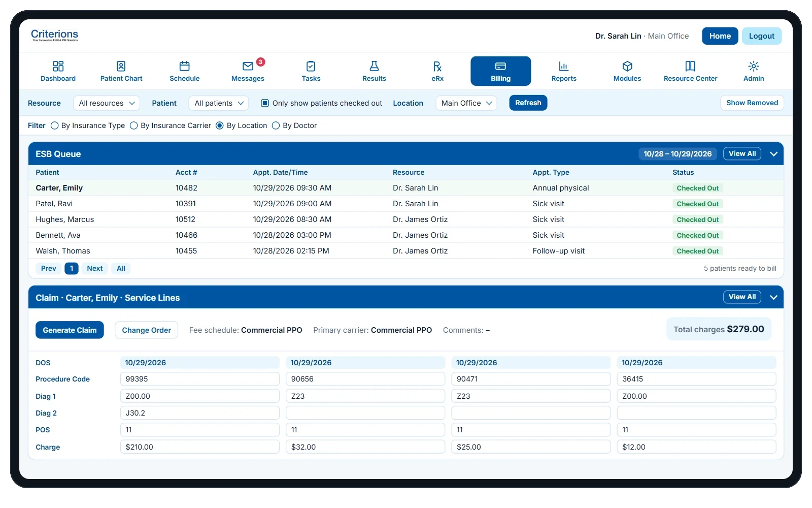Viewport: 812px width, 508px height.
Task: Select page 1 in pagination
Action: click(x=72, y=268)
